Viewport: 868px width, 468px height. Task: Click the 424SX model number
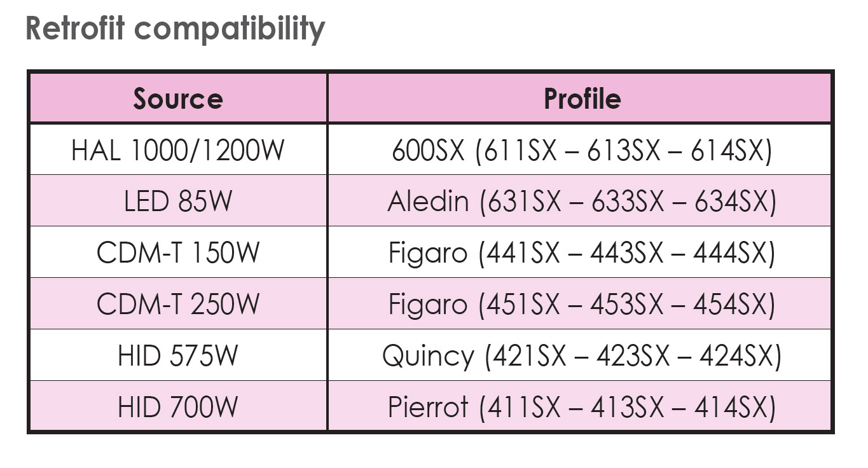736,356
